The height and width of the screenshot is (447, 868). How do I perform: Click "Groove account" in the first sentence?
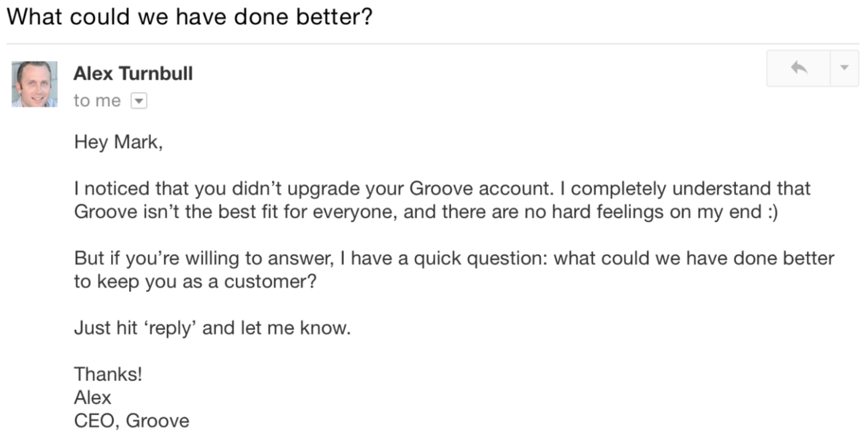pyautogui.click(x=480, y=189)
